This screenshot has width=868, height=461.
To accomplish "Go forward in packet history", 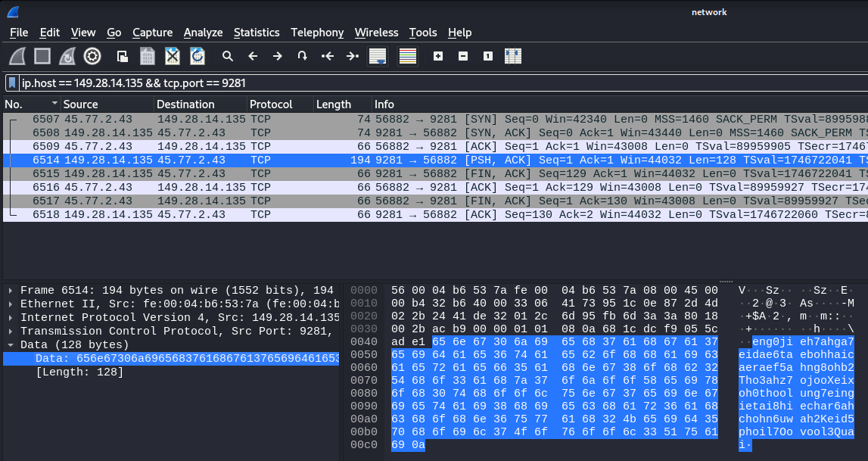I will tap(277, 56).
